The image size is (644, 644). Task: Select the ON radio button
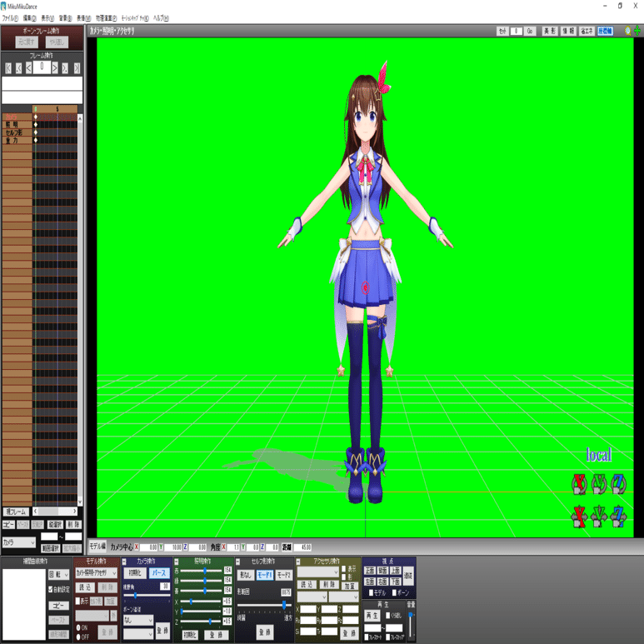coord(78,628)
